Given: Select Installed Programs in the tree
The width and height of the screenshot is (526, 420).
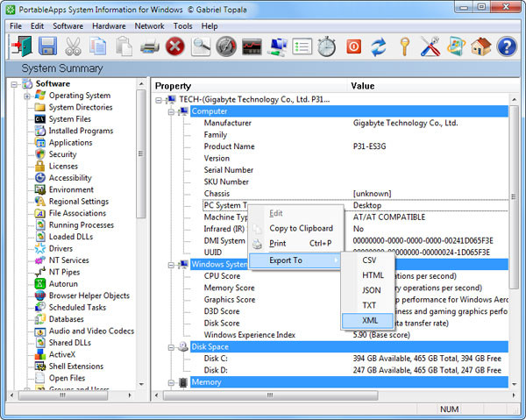Looking at the screenshot, I should [81, 131].
